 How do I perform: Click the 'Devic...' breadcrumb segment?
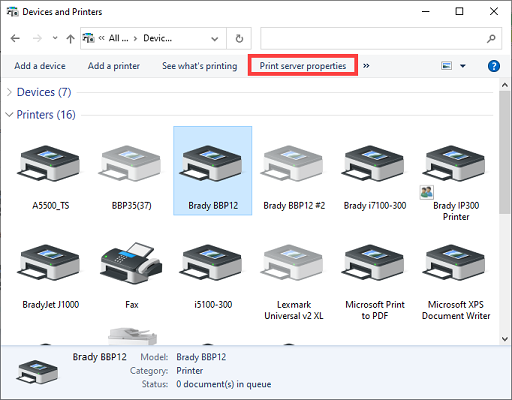[158, 38]
